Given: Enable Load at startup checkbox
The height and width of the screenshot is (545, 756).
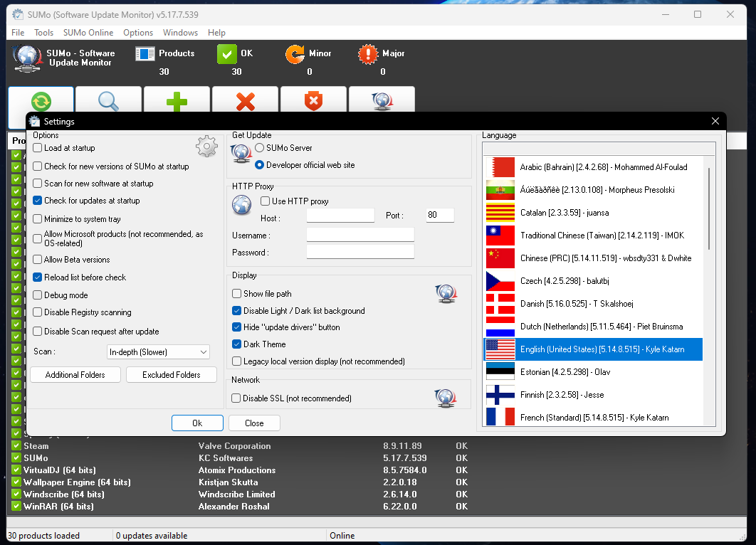Looking at the screenshot, I should tap(38, 148).
